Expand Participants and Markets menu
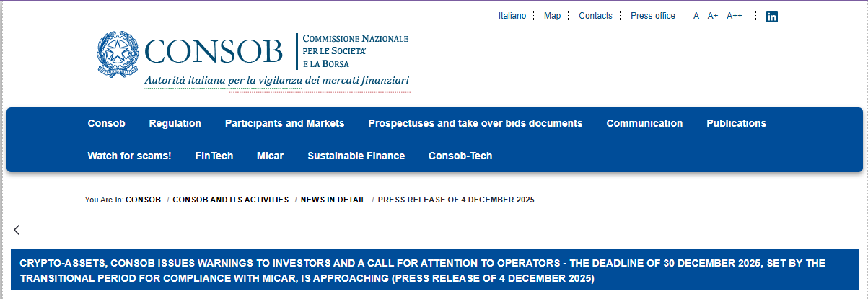 coord(284,123)
